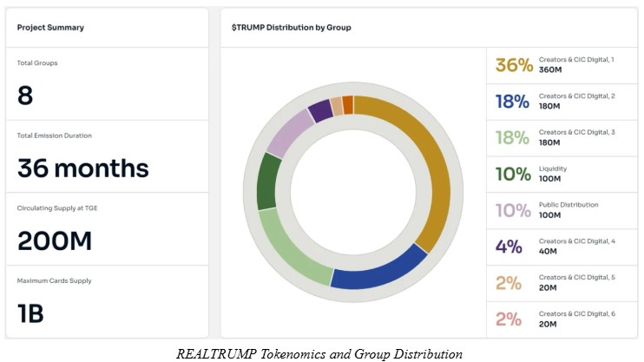Image resolution: width=644 pixels, height=362 pixels.
Task: Click the dark green 10% legend percentage
Action: click(x=513, y=174)
